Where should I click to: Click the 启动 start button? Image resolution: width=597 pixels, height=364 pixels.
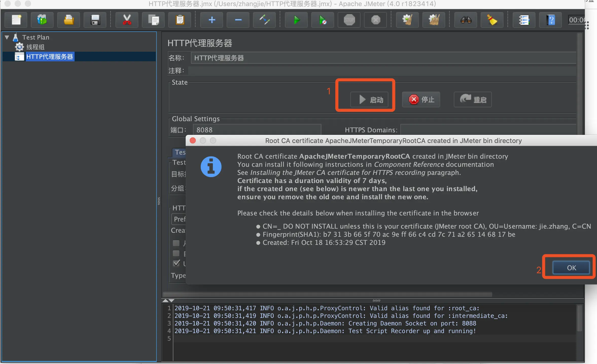tap(369, 100)
